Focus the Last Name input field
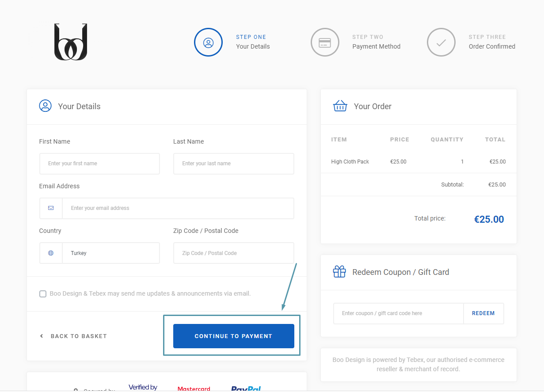 [233, 164]
